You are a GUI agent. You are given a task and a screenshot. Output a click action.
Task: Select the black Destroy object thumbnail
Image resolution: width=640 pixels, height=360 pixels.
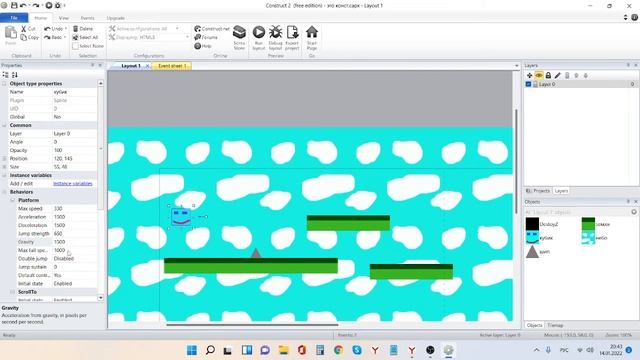coord(532,224)
